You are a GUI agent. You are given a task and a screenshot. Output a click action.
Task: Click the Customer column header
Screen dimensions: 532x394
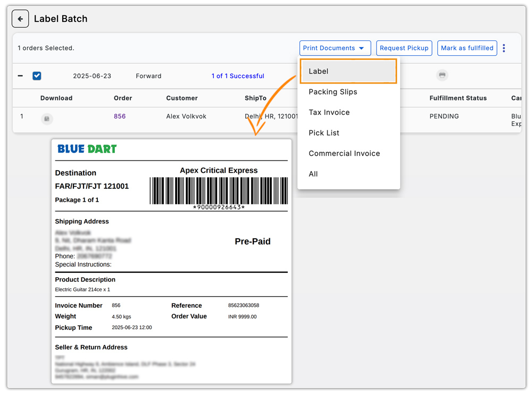182,98
